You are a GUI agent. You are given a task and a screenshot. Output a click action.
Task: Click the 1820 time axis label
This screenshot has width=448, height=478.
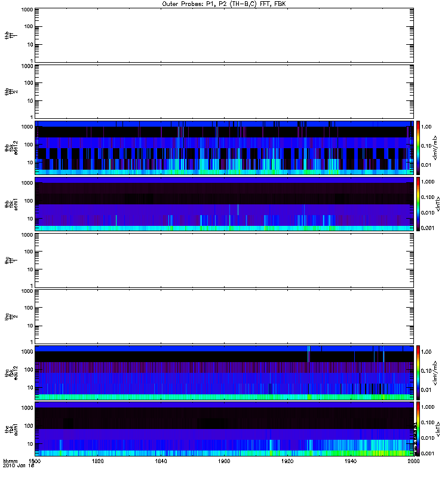click(98, 461)
